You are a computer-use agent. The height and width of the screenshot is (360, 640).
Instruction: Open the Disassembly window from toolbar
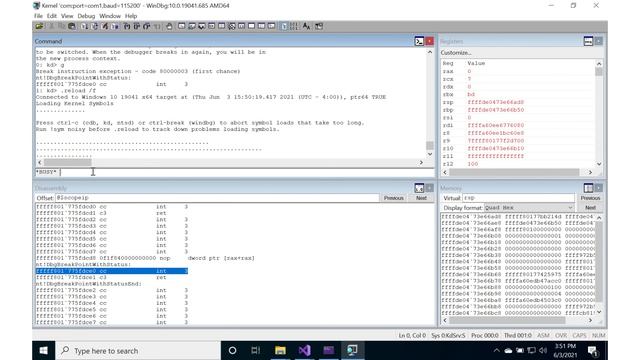pos(242,27)
